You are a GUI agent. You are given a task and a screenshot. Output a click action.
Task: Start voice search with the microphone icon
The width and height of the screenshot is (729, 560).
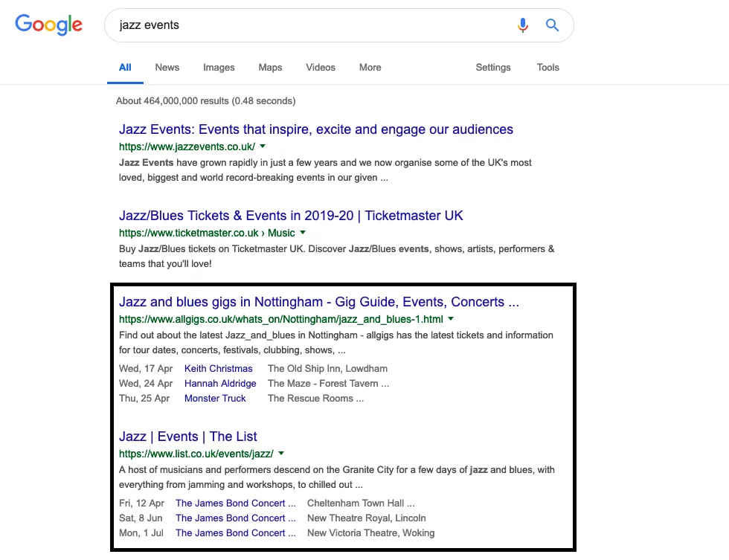click(523, 25)
